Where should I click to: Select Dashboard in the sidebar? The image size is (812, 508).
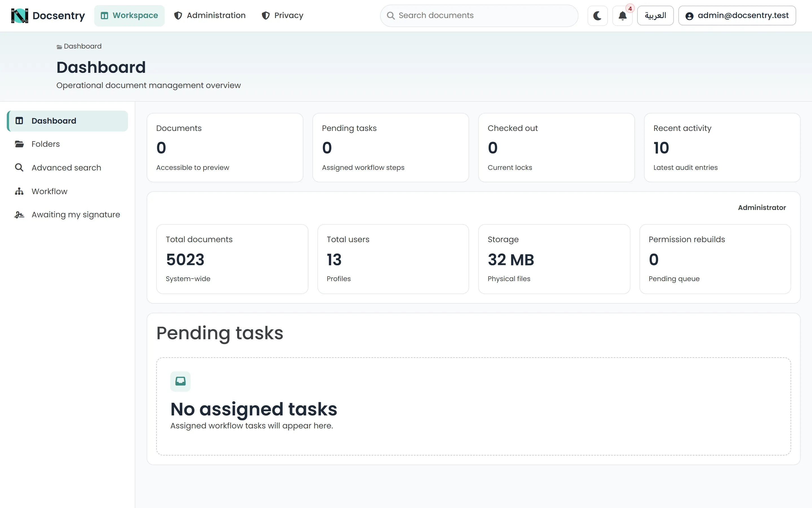click(67, 121)
